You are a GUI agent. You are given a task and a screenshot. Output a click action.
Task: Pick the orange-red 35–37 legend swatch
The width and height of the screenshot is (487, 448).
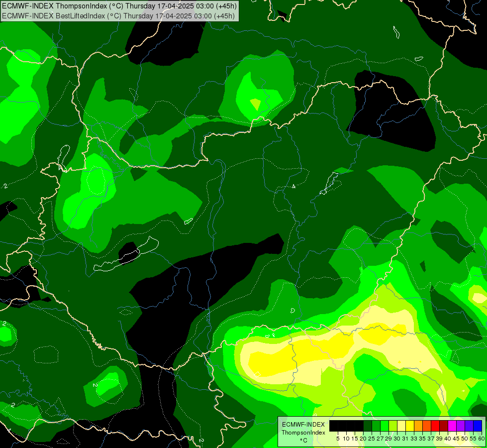click(x=427, y=426)
